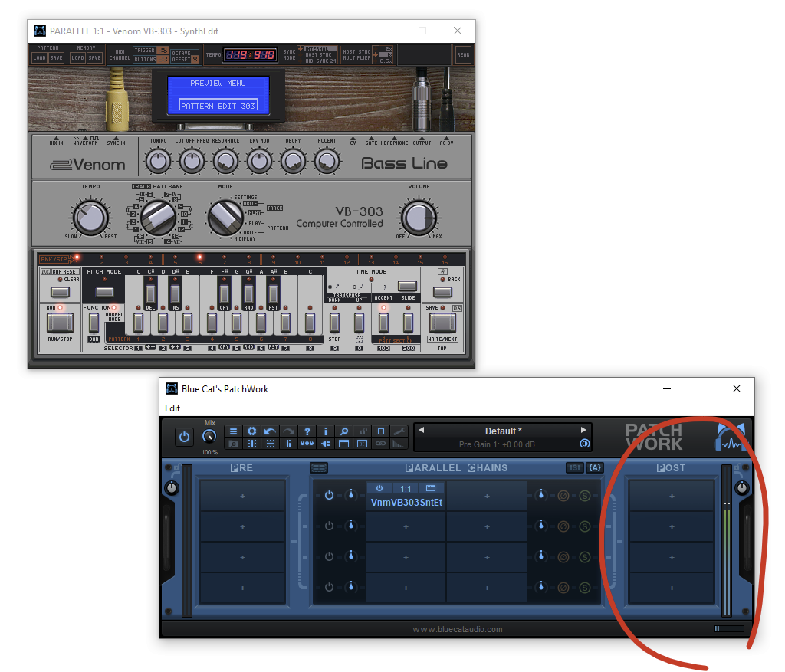Open the OCTAVE OFFSET value selector

click(x=195, y=59)
